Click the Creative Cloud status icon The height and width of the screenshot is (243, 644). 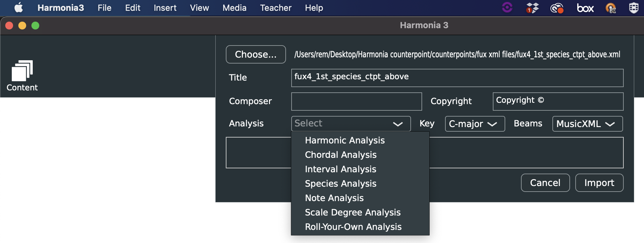[x=557, y=8]
